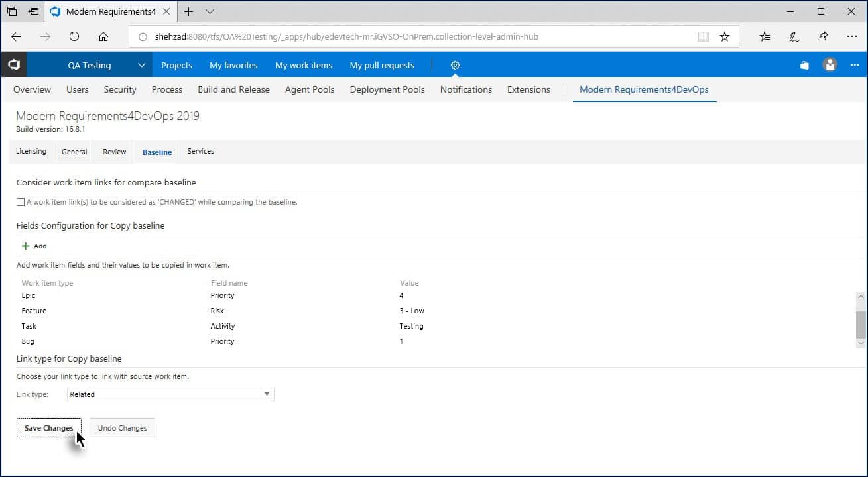This screenshot has width=868, height=477.
Task: Switch to Review sub-tab
Action: pos(115,152)
